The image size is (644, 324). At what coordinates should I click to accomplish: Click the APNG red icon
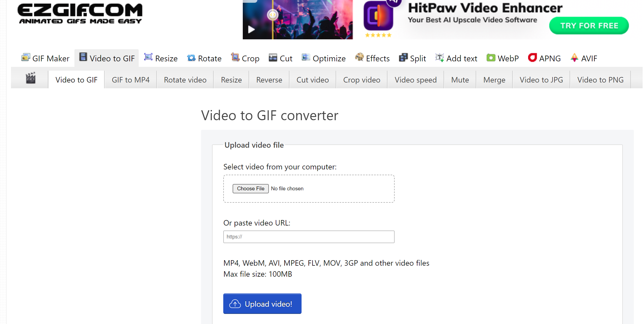point(533,57)
